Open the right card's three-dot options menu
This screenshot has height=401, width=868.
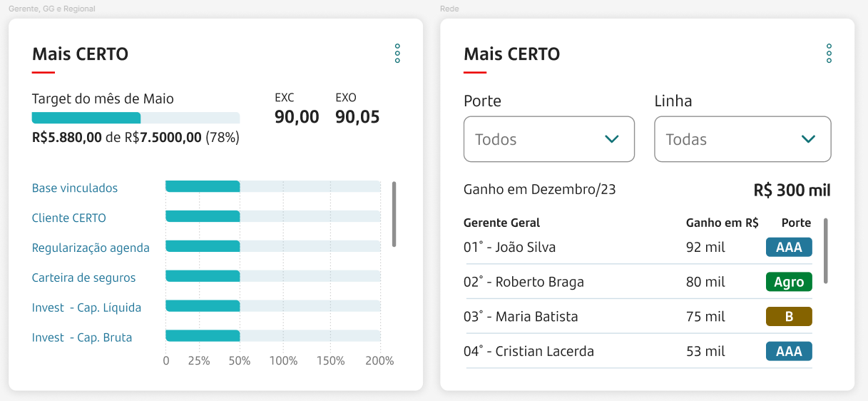click(829, 54)
